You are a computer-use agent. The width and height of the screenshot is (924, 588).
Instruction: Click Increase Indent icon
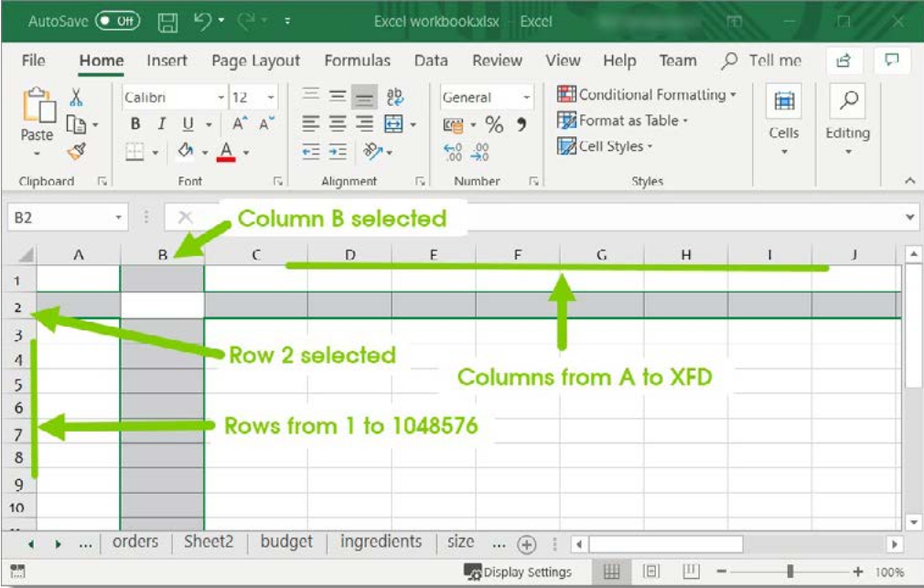338,152
